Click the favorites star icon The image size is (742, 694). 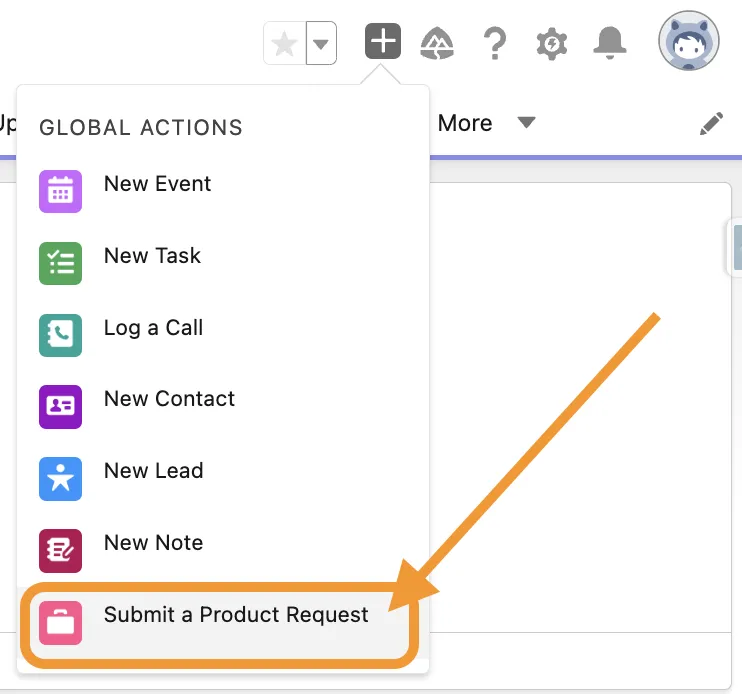(284, 44)
